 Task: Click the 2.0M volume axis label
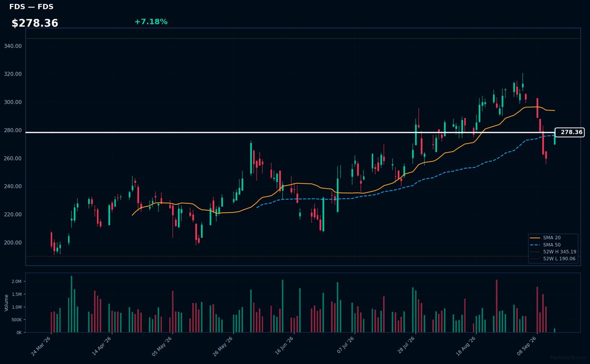[17, 281]
